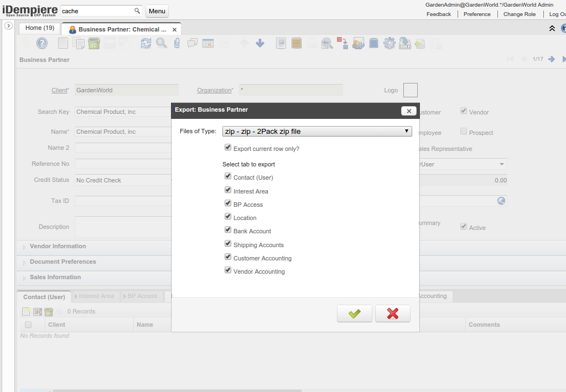566x392 pixels.
Task: Uncheck the Contact (User) tab checkbox
Action: (228, 176)
